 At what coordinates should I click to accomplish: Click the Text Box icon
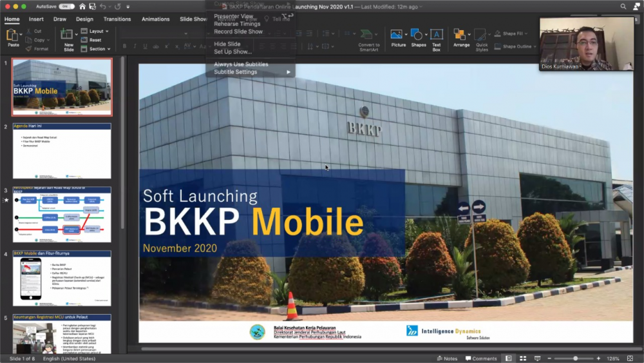click(436, 34)
